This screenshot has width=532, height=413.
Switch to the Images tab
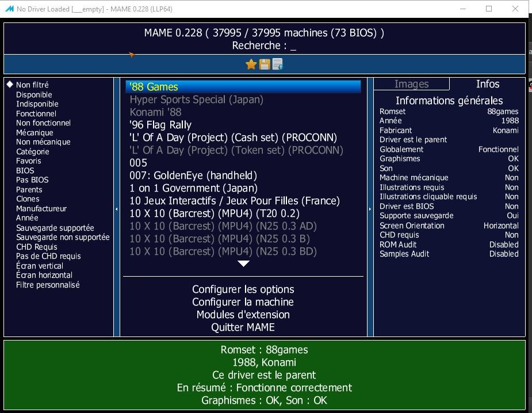click(411, 84)
